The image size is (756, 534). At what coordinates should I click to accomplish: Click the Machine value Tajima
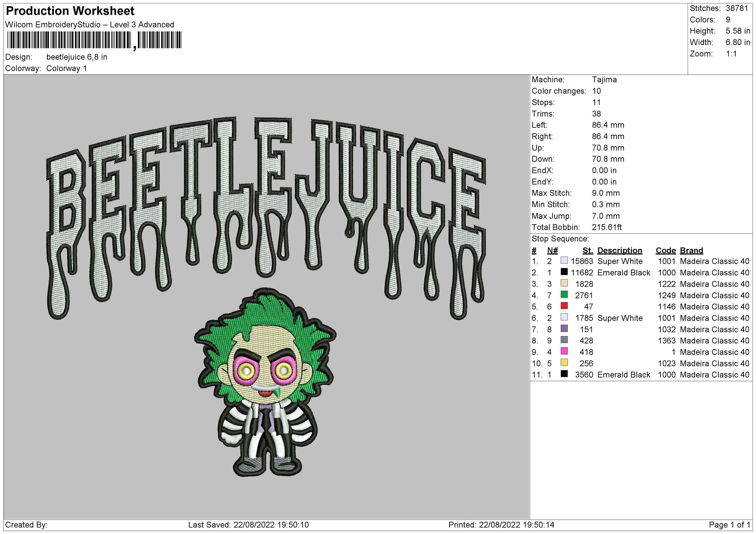tap(604, 80)
